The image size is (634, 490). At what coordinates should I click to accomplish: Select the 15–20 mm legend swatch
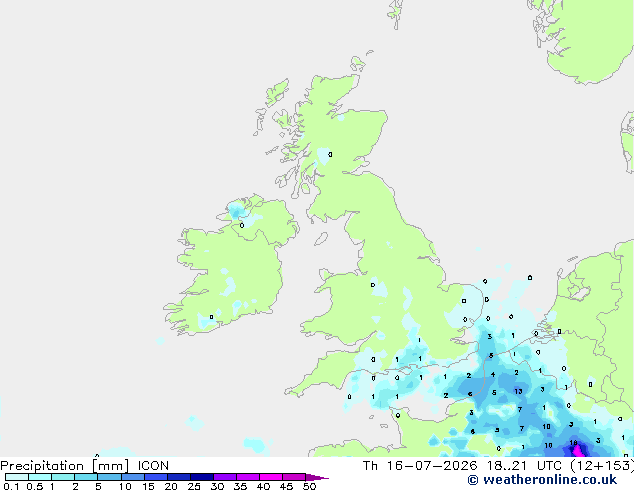(155, 477)
